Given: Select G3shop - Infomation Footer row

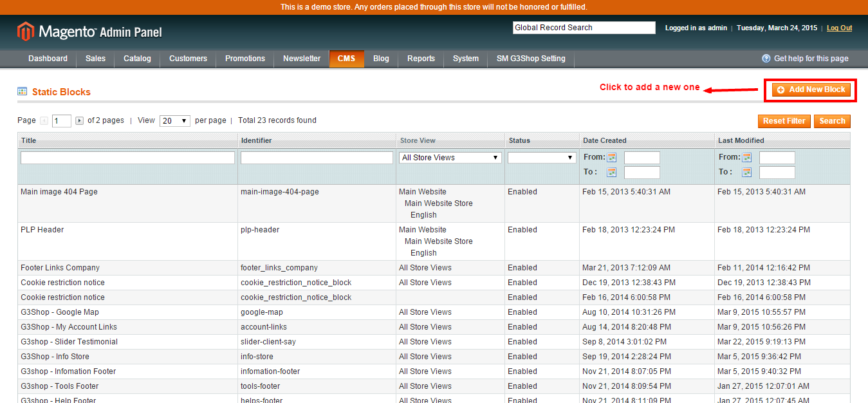Looking at the screenshot, I should pos(434,371).
